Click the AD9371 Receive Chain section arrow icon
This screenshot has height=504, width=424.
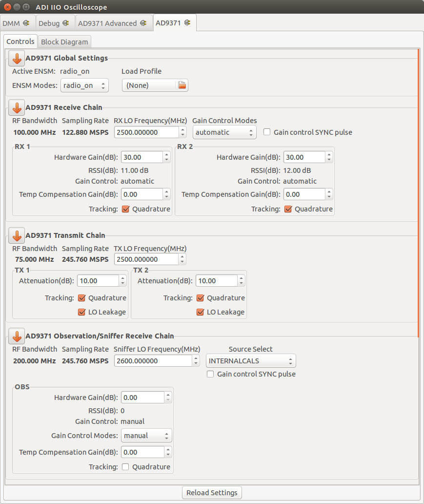[16, 107]
